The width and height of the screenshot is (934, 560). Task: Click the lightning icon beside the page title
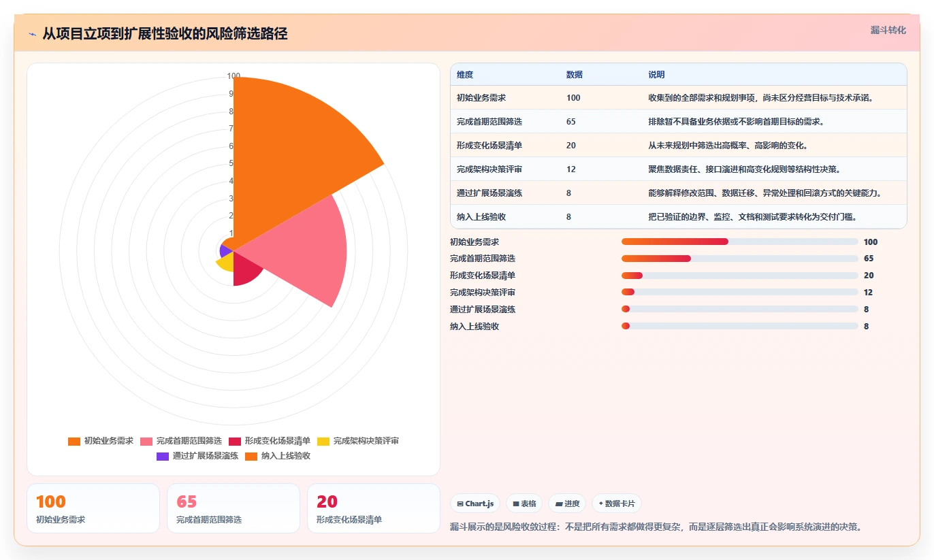(33, 34)
